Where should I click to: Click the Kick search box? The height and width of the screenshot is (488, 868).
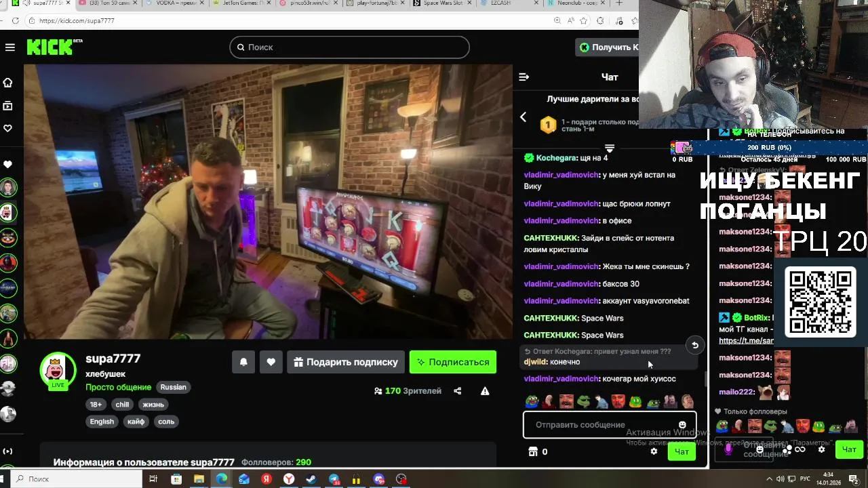[349, 47]
